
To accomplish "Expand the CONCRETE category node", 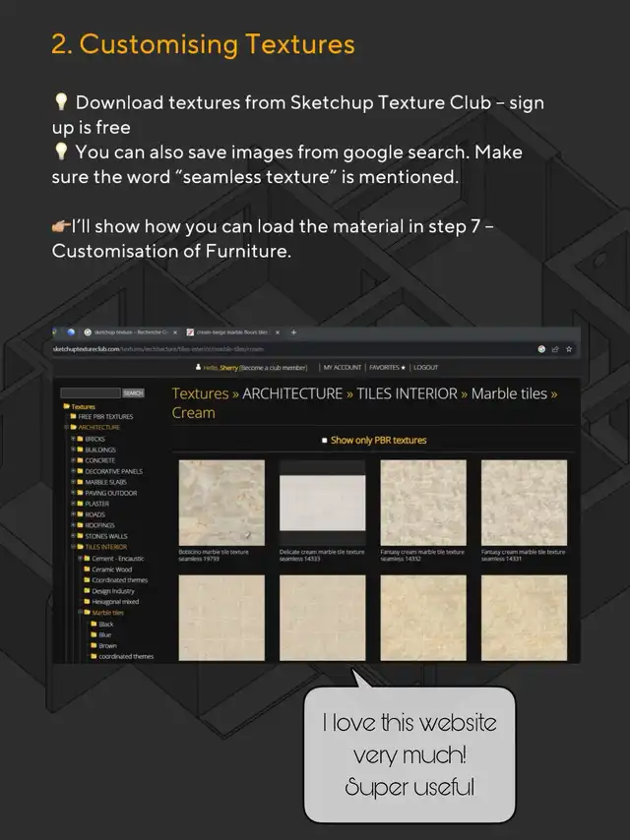I will pyautogui.click(x=73, y=460).
